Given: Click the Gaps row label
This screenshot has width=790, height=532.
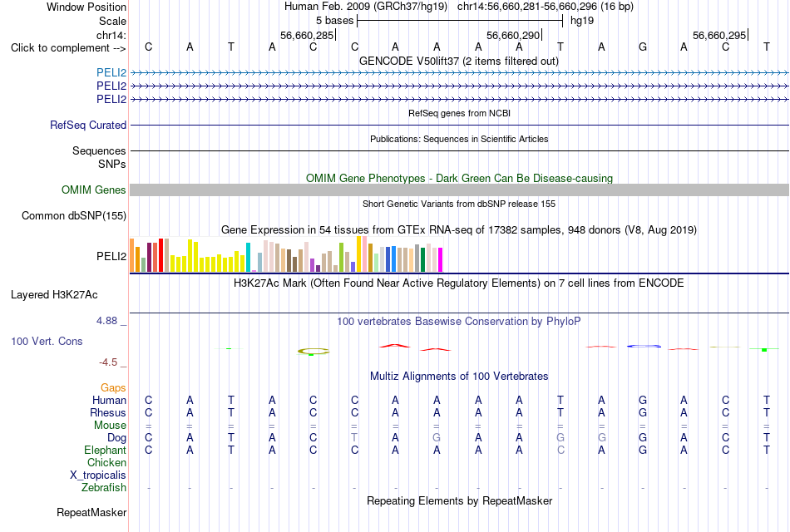Looking at the screenshot, I should [113, 388].
